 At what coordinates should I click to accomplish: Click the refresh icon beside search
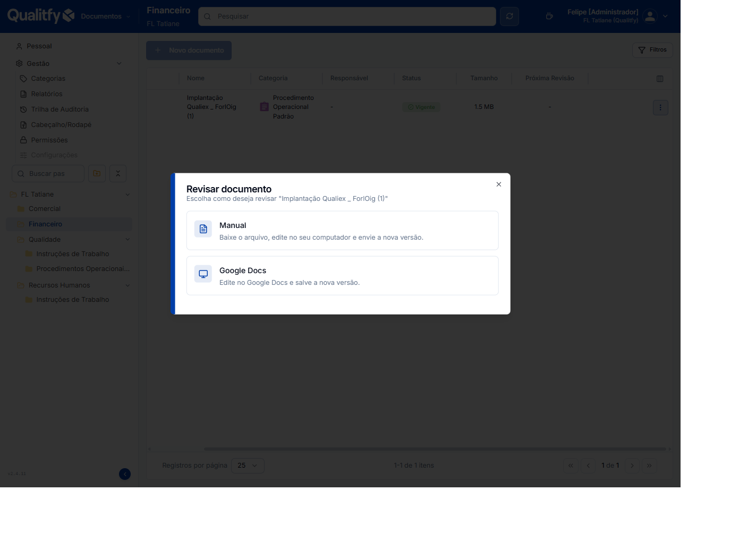click(x=509, y=16)
